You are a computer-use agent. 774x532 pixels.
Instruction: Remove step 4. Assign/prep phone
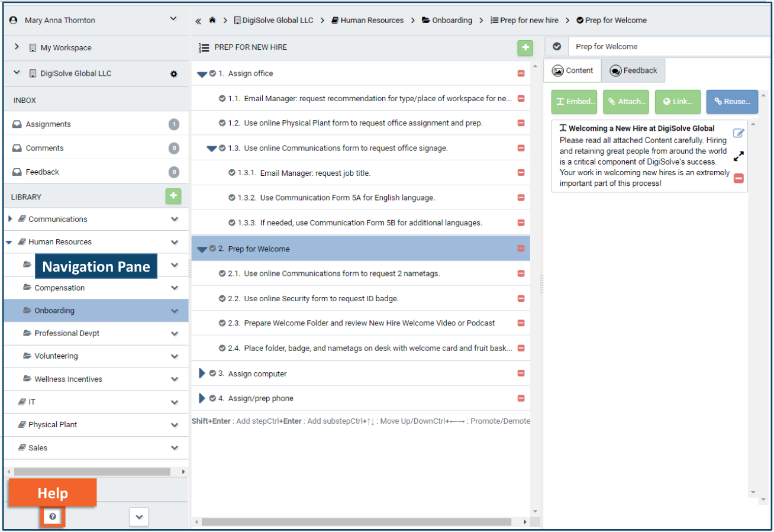coord(521,398)
